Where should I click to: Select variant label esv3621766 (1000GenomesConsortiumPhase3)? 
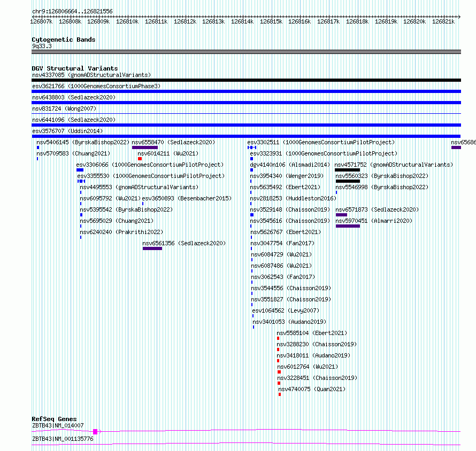pos(96,86)
